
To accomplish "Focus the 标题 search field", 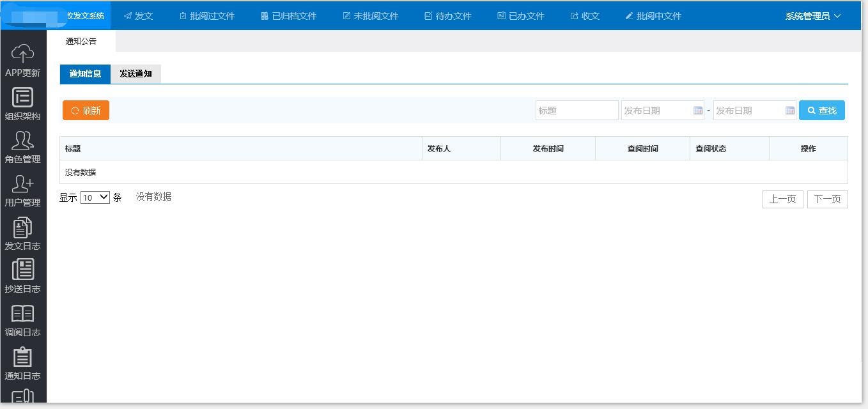I will tap(577, 110).
